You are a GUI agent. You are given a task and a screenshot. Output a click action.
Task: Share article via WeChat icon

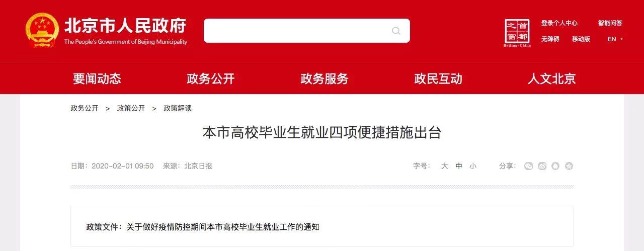click(528, 166)
